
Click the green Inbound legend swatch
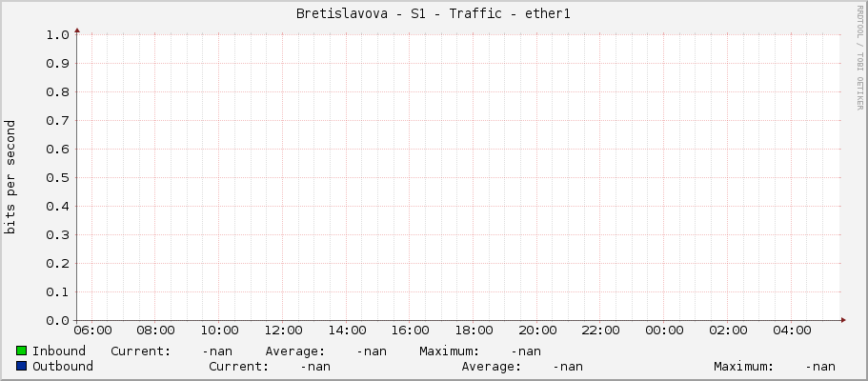point(22,351)
